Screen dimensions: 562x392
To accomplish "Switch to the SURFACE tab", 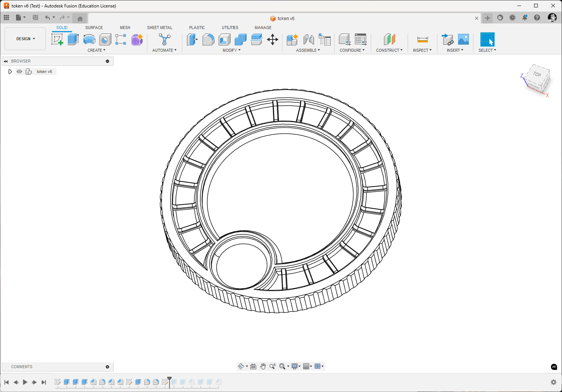I will [94, 28].
